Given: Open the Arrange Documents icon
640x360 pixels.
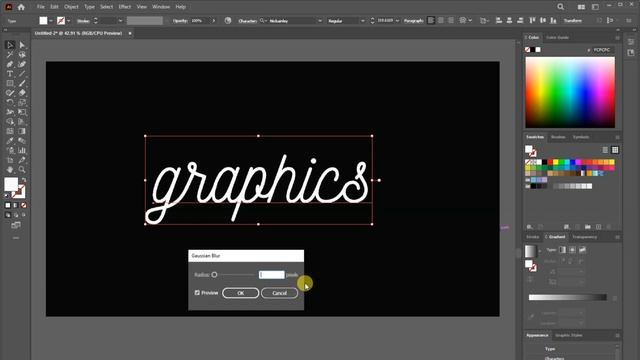Looking at the screenshot, I should [581, 7].
